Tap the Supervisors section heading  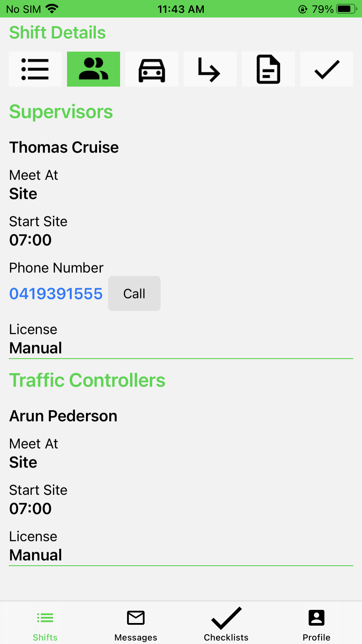(x=61, y=112)
